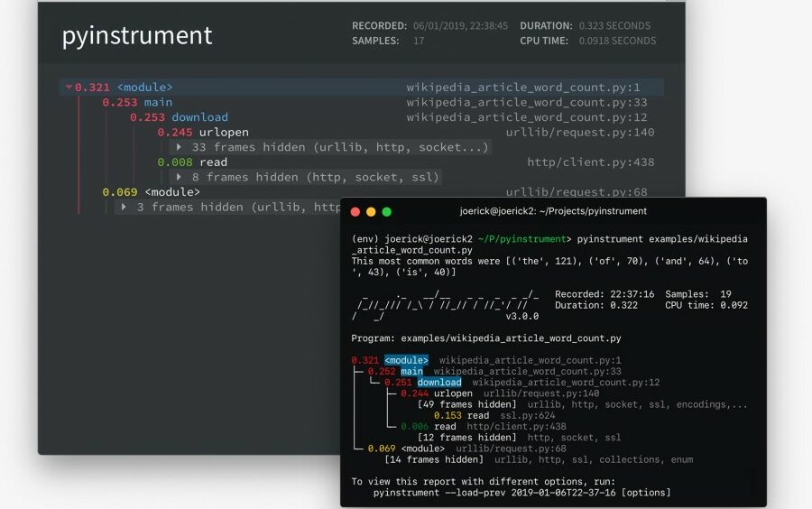Click 0.244 urlopen line in terminal

pyautogui.click(x=500, y=393)
